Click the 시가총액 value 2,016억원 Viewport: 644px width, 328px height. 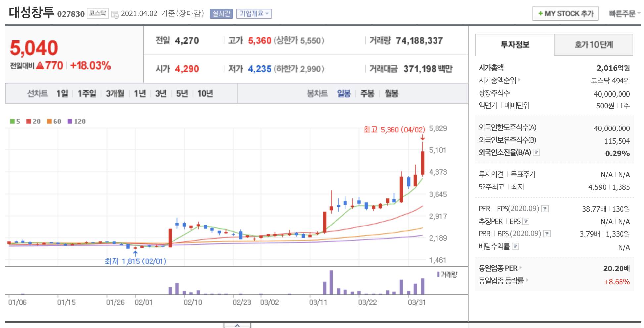click(x=613, y=68)
